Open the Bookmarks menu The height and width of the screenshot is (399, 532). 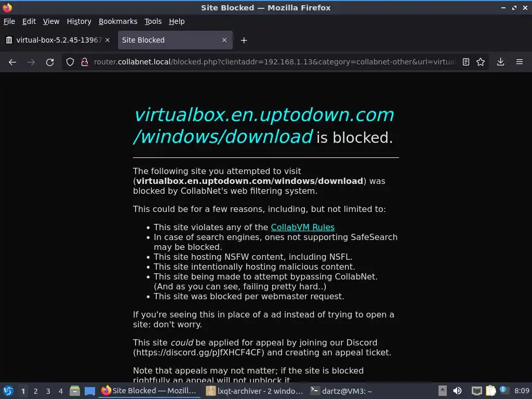pyautogui.click(x=118, y=21)
